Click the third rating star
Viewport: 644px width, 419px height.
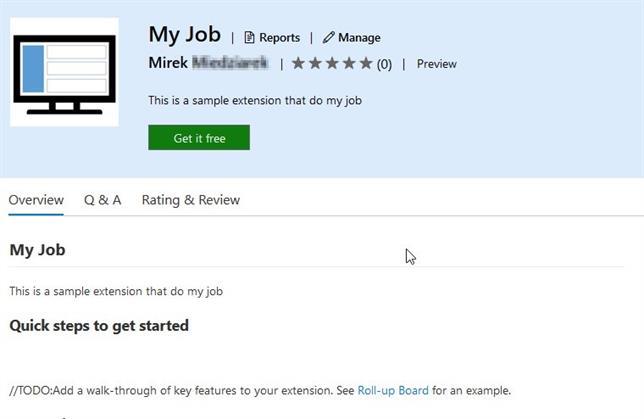coord(332,64)
